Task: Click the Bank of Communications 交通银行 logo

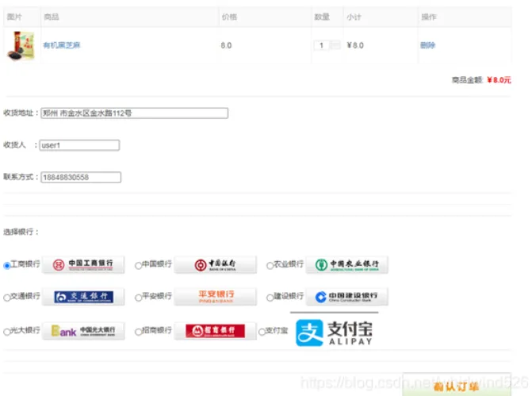Action: [x=83, y=297]
